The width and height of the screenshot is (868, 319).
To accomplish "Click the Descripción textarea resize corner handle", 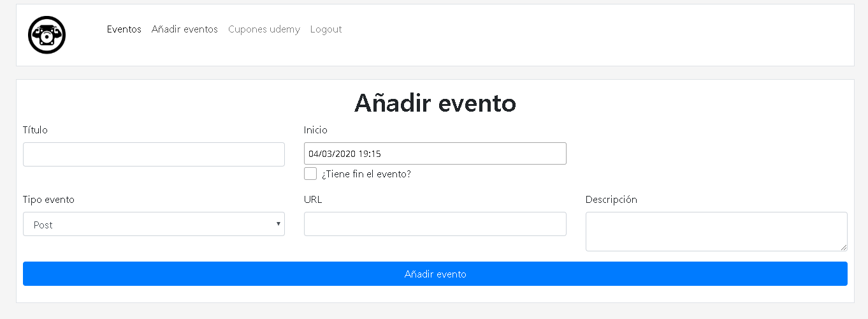I will 843,247.
